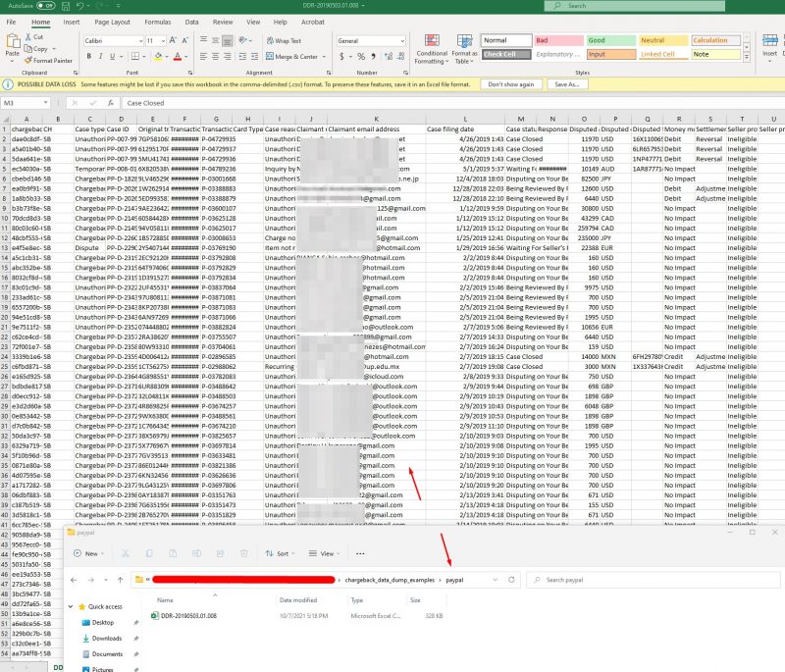785x672 pixels.
Task: Open the Sort menu in File Explorer
Action: (x=280, y=553)
